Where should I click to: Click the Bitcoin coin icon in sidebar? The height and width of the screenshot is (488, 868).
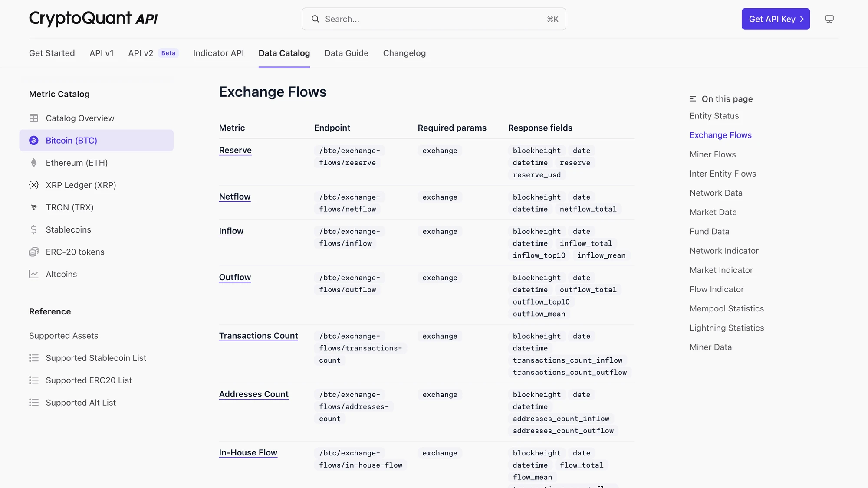(x=34, y=141)
